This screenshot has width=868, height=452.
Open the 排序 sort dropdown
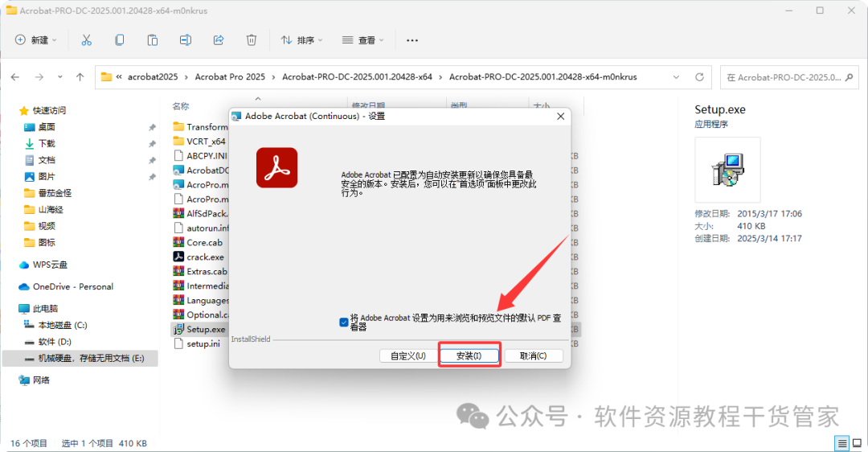click(x=301, y=40)
